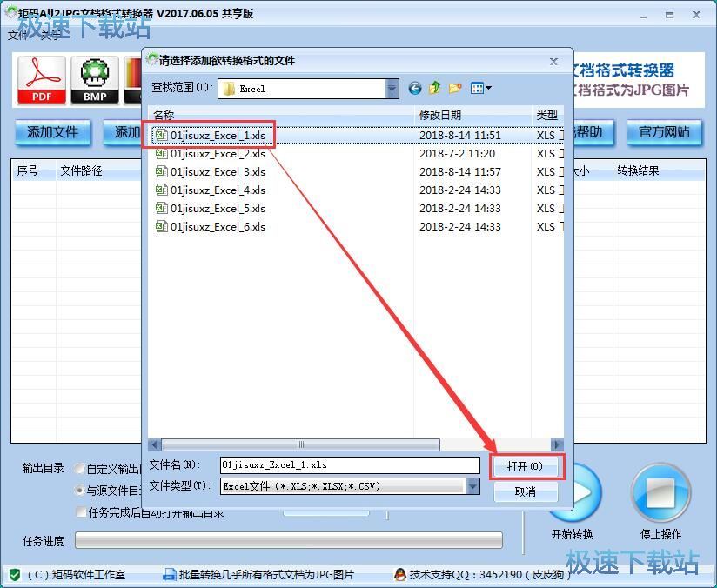Click the 取消 button in the dialog
The height and width of the screenshot is (588, 717).
pyautogui.click(x=526, y=490)
